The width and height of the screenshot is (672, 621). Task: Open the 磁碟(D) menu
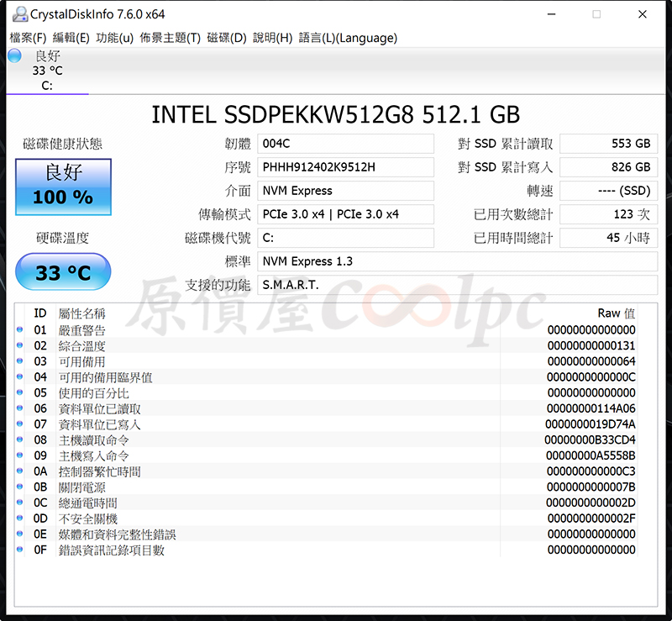click(x=227, y=38)
